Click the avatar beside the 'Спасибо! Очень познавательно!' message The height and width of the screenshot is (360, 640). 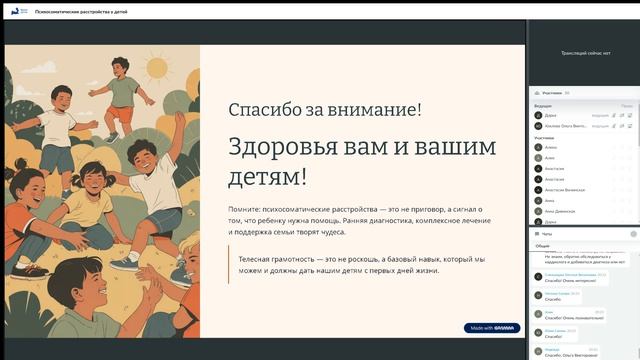538,314
